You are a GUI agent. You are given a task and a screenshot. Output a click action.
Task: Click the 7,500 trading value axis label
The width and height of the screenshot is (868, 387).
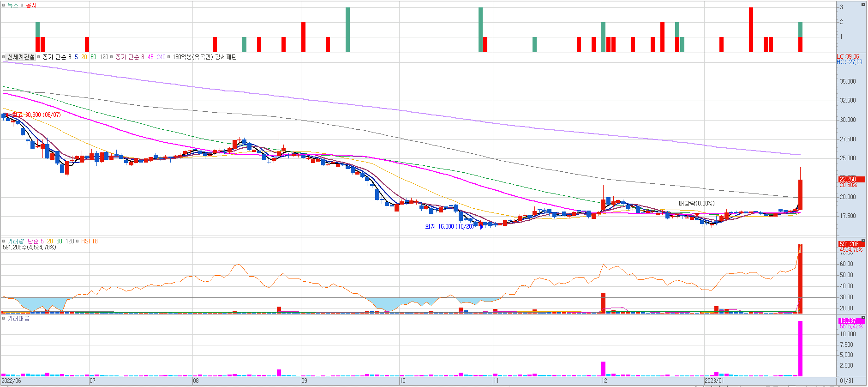[846, 345]
